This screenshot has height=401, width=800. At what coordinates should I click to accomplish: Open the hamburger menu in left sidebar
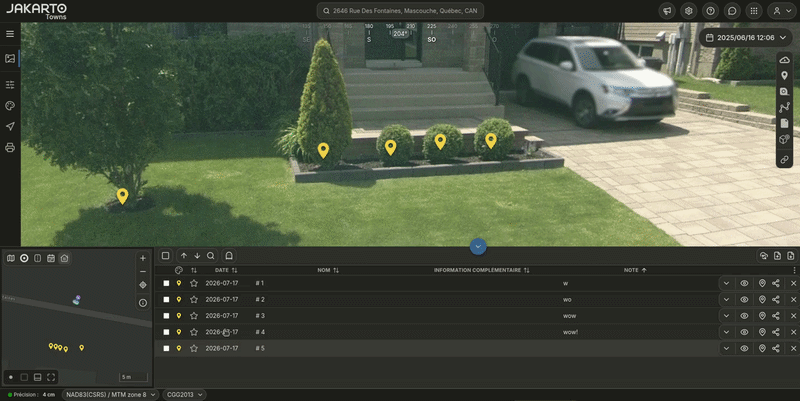click(x=10, y=34)
